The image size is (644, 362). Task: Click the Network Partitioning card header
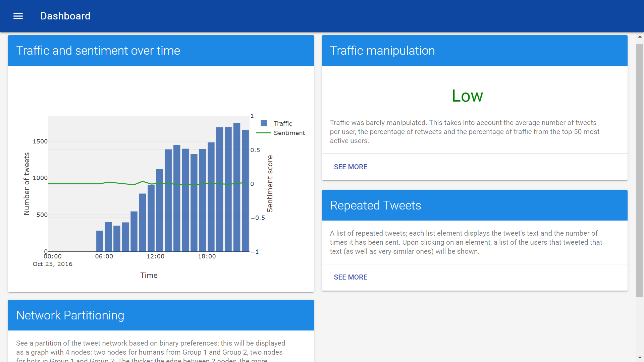(161, 315)
